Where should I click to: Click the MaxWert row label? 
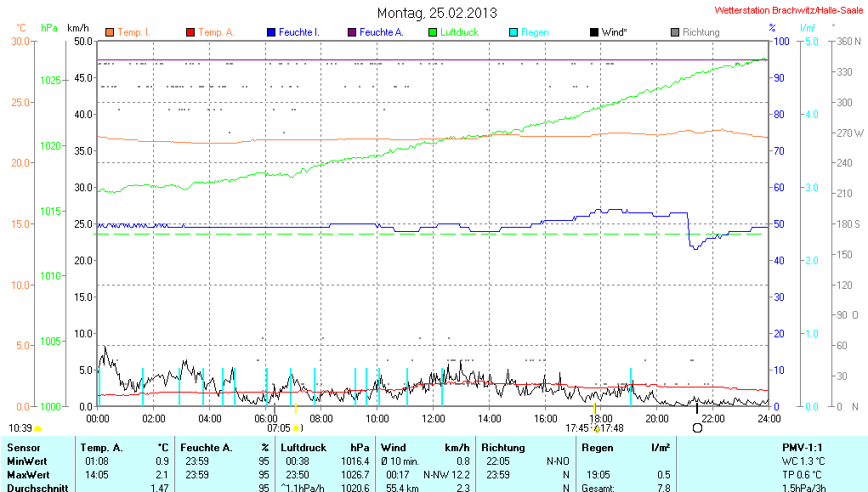point(29,474)
